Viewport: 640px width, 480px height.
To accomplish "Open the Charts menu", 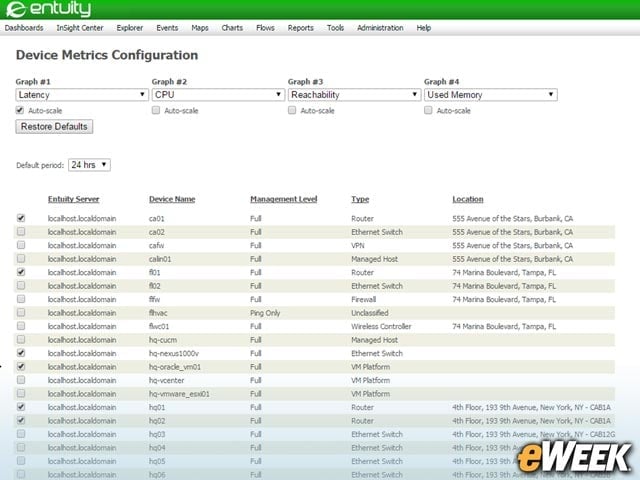I will click(x=232, y=28).
